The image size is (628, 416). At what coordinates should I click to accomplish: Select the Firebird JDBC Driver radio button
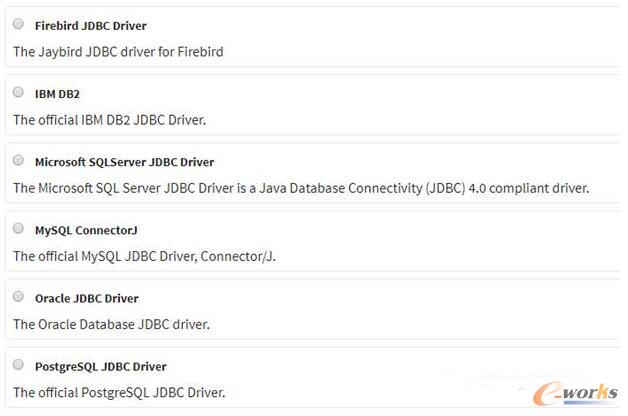tap(18, 24)
